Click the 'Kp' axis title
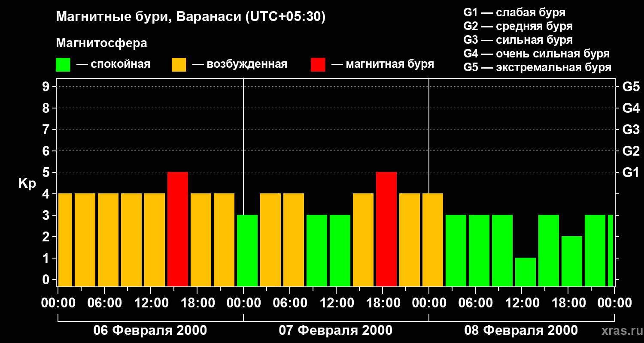The image size is (644, 343). [x=27, y=184]
